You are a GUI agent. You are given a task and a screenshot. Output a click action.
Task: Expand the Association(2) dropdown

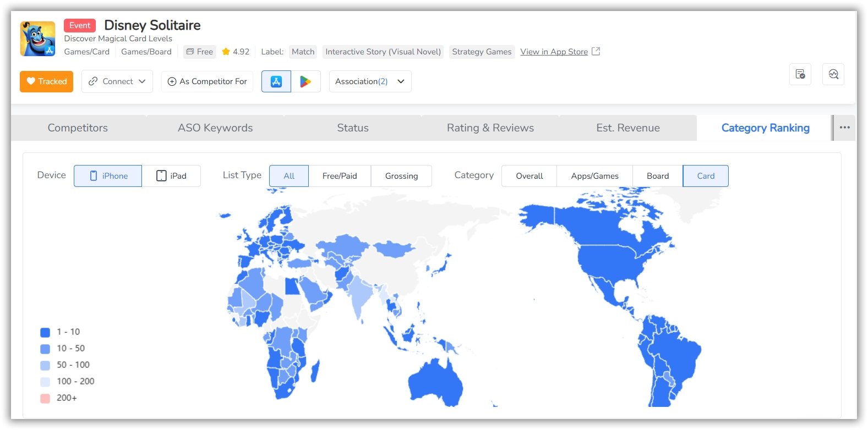pyautogui.click(x=370, y=81)
